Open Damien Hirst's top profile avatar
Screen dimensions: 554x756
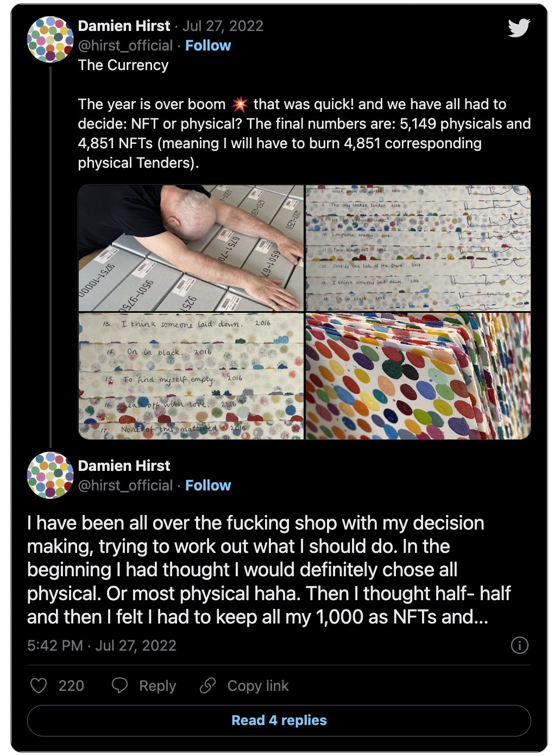coord(51,40)
